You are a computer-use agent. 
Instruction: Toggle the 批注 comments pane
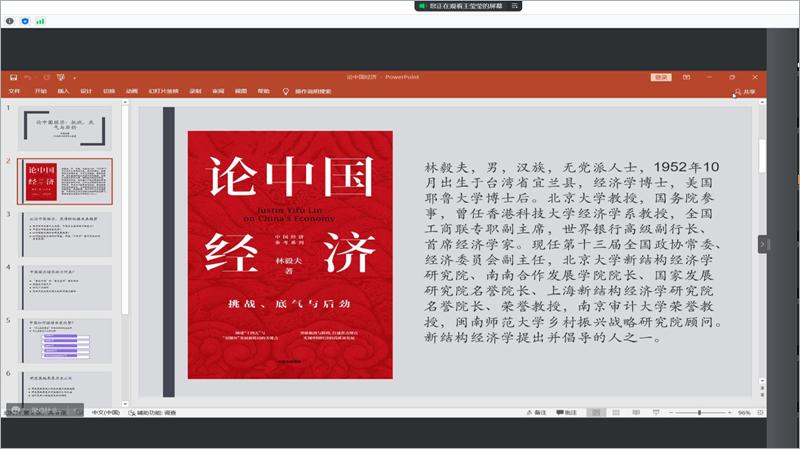pos(567,412)
